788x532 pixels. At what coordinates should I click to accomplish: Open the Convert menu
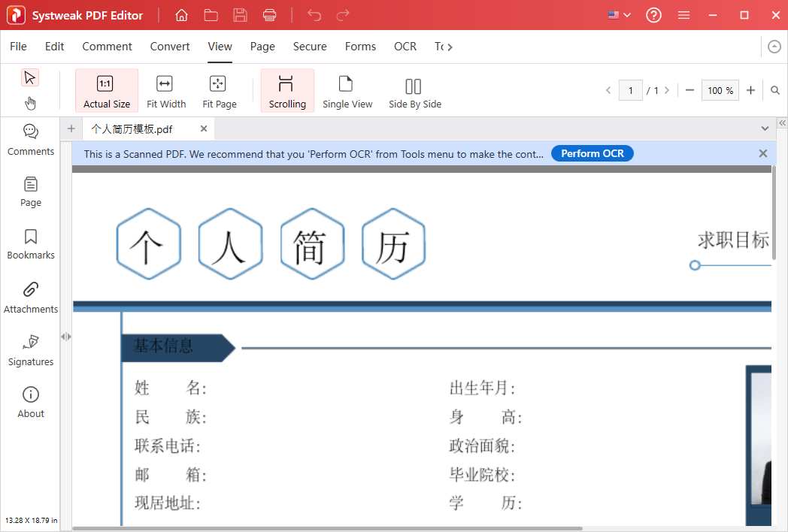(x=169, y=47)
